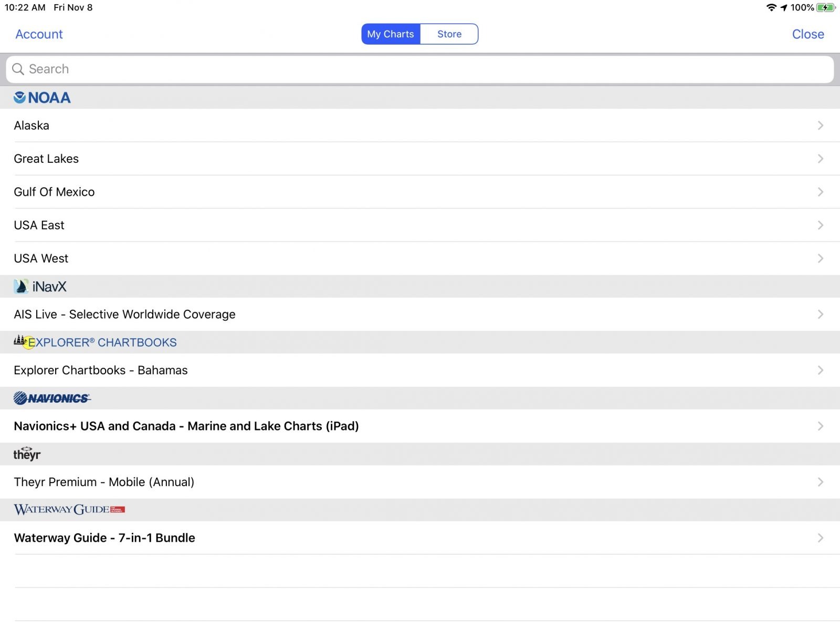Click the NOAA logo header

[42, 98]
